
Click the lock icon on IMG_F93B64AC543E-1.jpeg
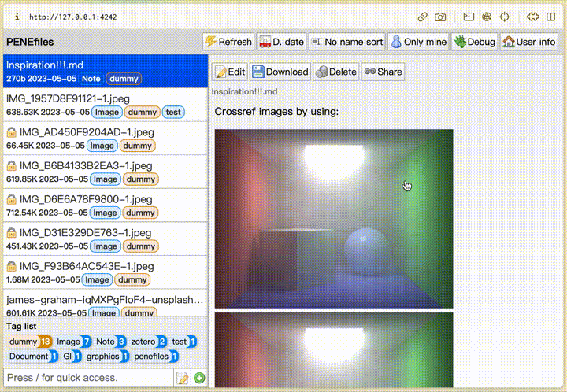(12, 267)
